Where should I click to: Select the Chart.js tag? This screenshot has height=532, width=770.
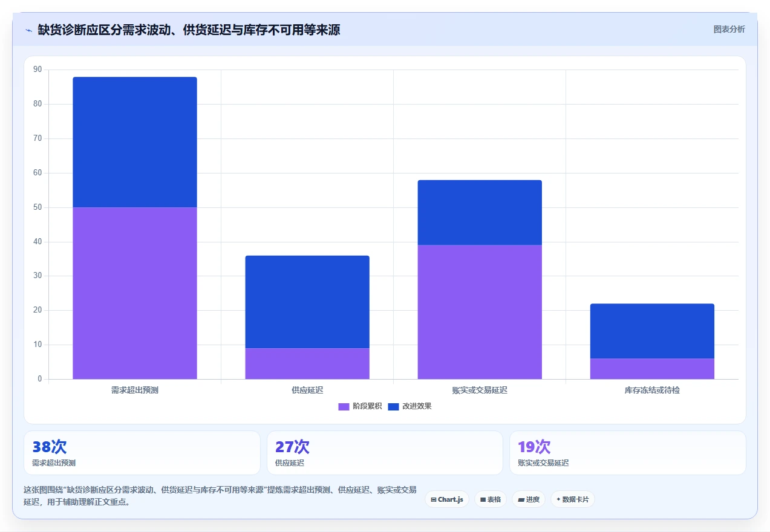coord(447,499)
